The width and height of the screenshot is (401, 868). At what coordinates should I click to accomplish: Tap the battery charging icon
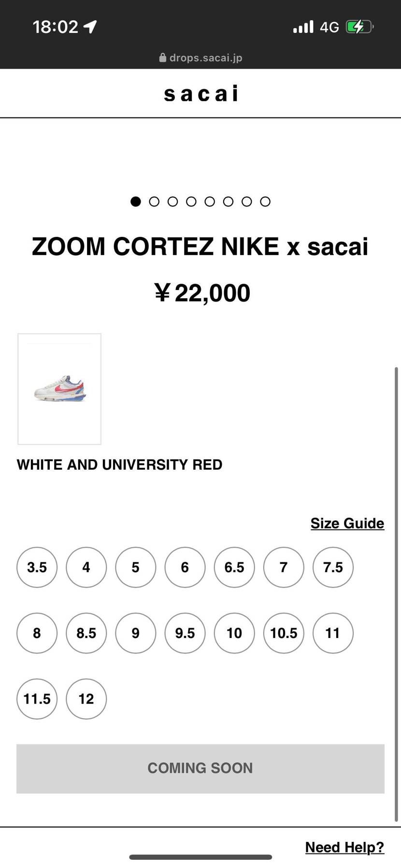point(359,27)
